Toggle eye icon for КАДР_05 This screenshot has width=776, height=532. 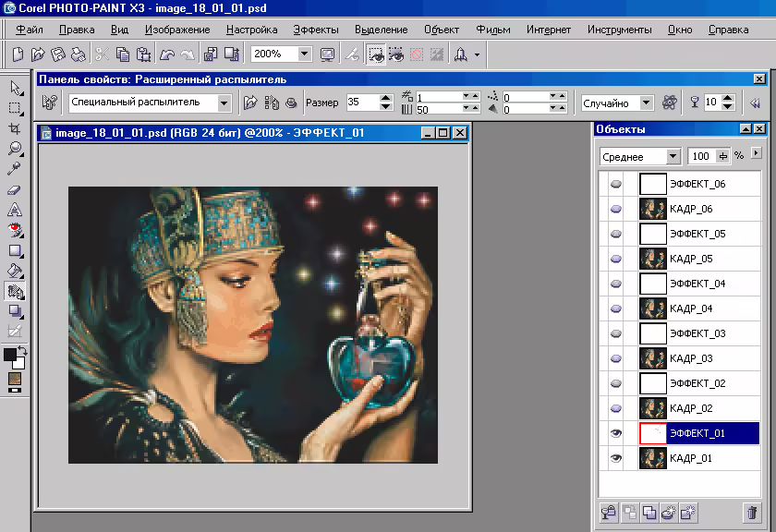[x=615, y=259]
